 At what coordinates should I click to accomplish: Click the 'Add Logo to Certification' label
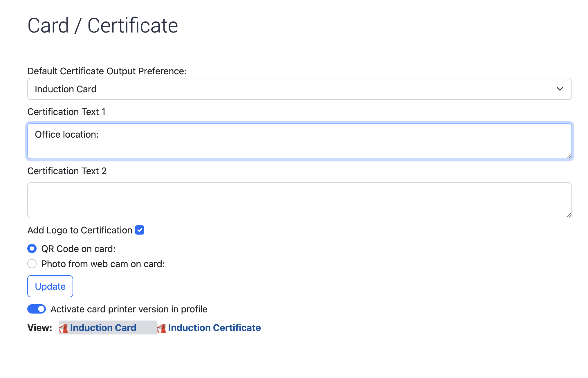coord(80,230)
